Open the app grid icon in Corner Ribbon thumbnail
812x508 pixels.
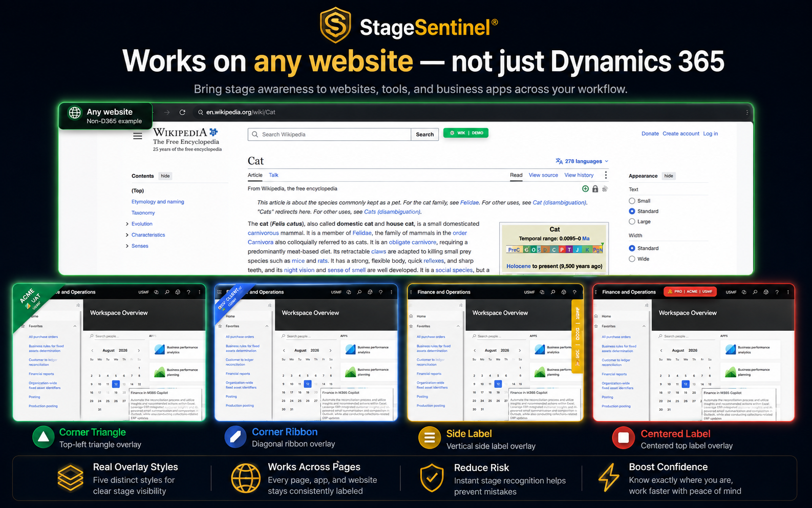click(x=220, y=292)
